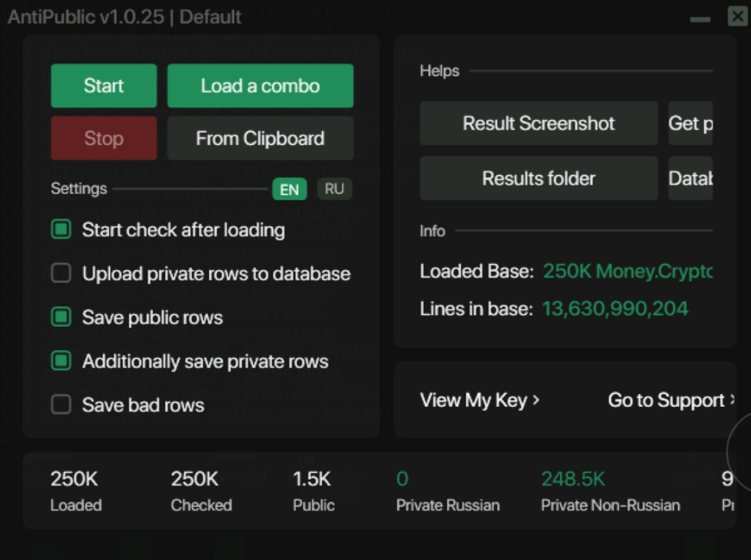Click the Private Non-Russian counter value
Screen dimensions: 751x560
tap(573, 479)
